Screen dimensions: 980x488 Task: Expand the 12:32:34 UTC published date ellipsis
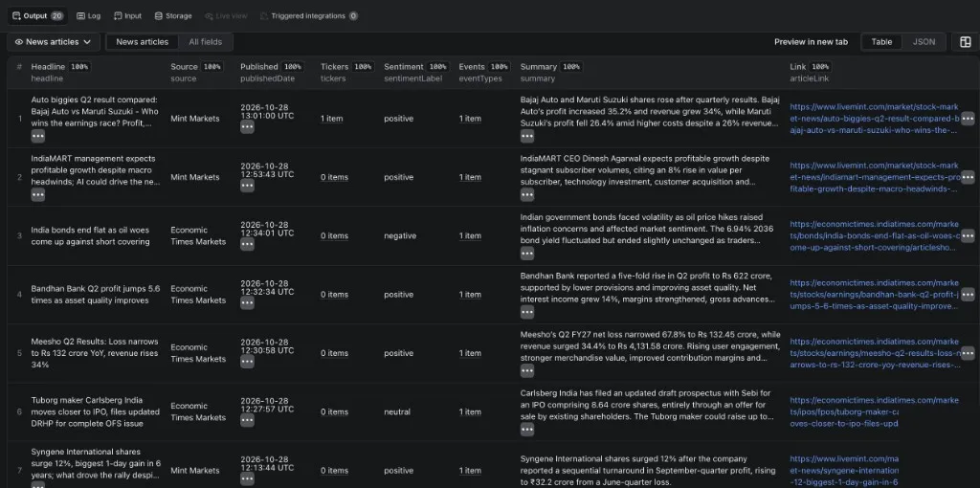click(x=247, y=303)
